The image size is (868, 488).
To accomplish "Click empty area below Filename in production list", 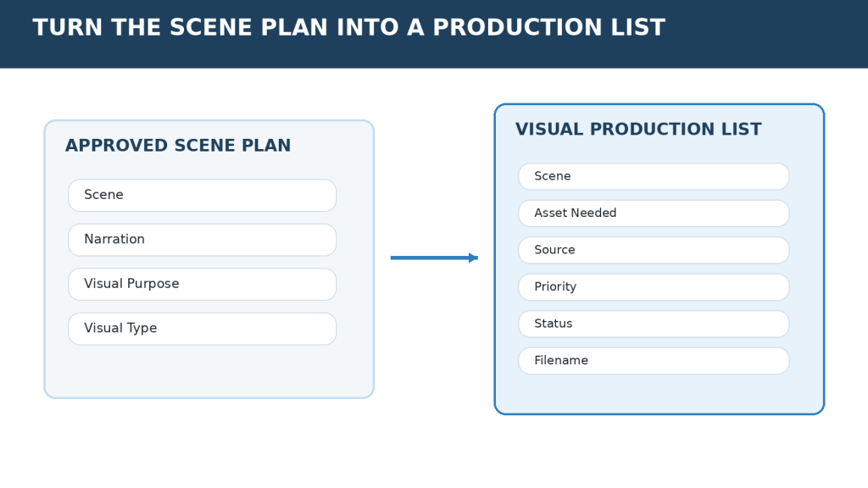I will [659, 394].
